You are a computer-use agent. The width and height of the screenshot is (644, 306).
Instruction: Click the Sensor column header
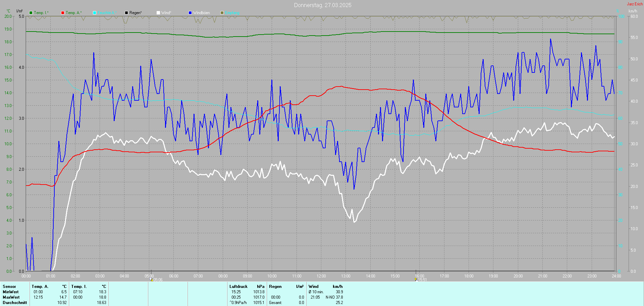coord(9,287)
